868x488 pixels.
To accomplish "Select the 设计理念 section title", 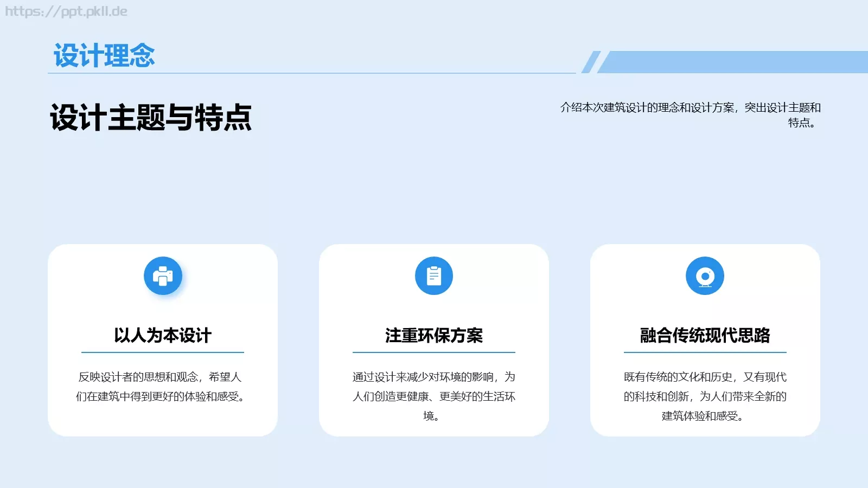I will tap(104, 55).
